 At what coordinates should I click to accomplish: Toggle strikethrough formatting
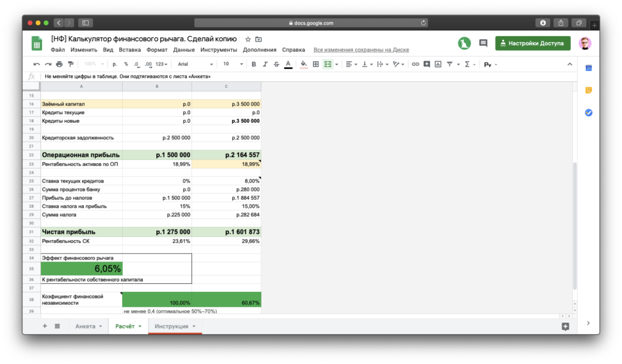pyautogui.click(x=277, y=64)
